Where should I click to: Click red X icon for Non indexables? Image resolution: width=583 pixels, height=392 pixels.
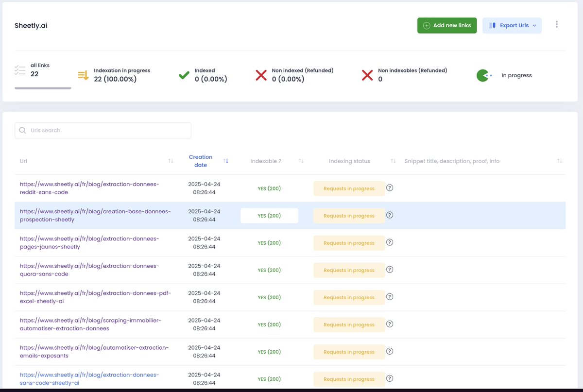(x=367, y=75)
